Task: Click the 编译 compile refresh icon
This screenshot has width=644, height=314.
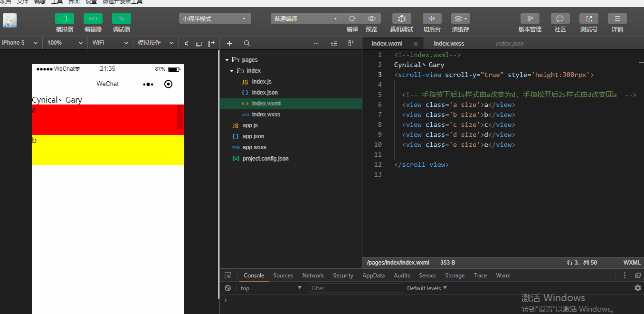Action: tap(352, 19)
